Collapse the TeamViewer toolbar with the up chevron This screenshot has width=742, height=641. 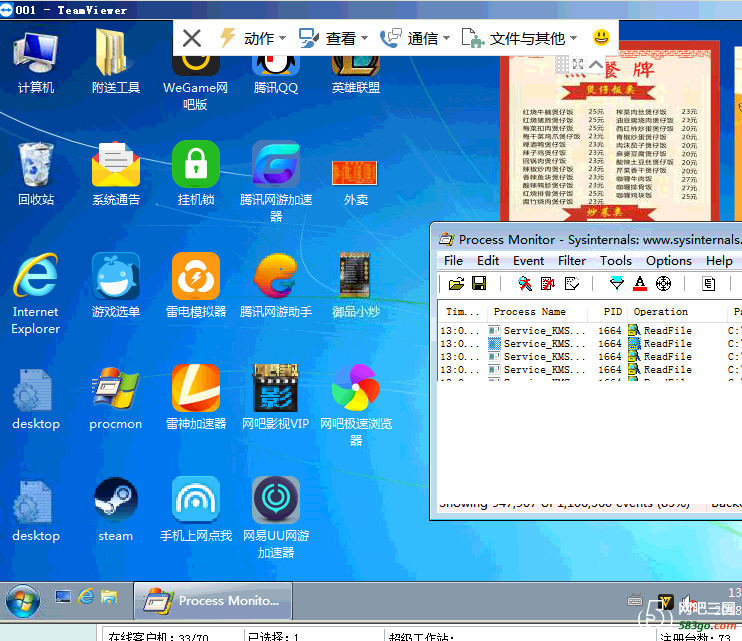click(x=596, y=64)
